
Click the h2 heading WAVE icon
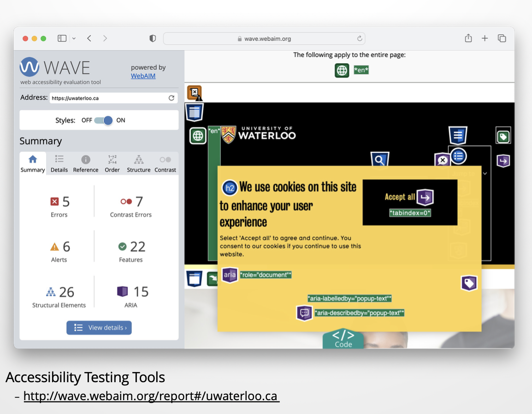pos(230,188)
